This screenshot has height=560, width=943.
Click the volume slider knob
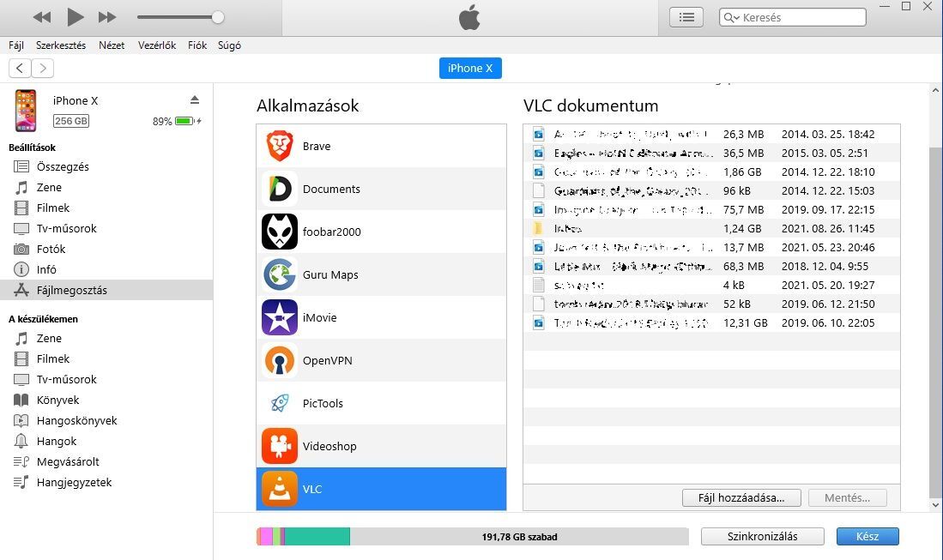218,17
